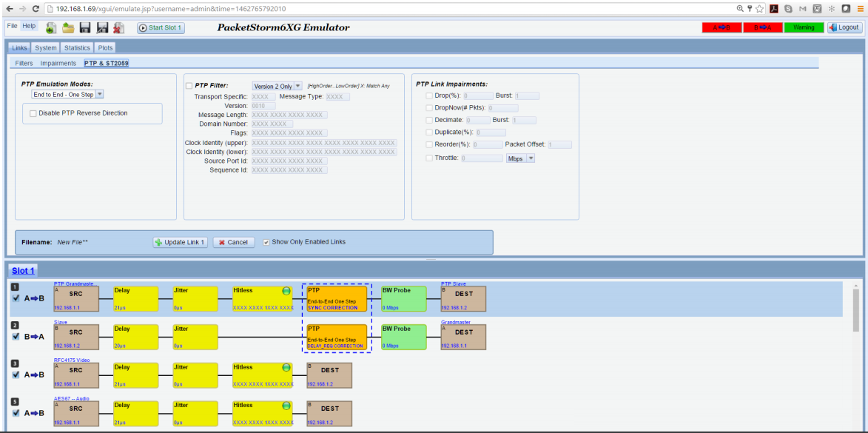
Task: Open the Chrome hamburger menu
Action: pyautogui.click(x=859, y=9)
